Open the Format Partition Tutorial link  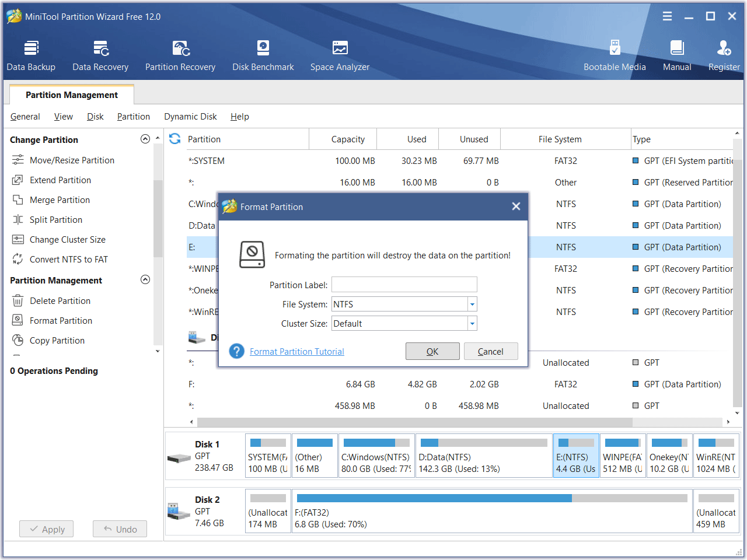click(x=297, y=351)
